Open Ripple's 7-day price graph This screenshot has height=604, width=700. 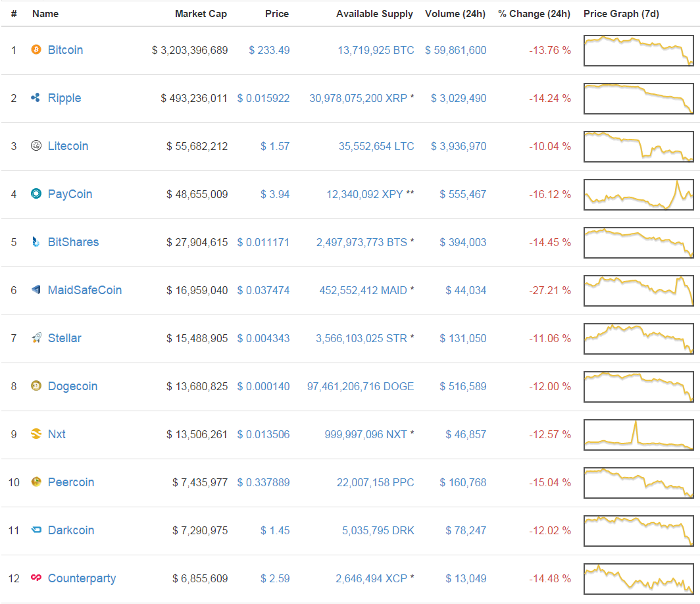pos(638,98)
